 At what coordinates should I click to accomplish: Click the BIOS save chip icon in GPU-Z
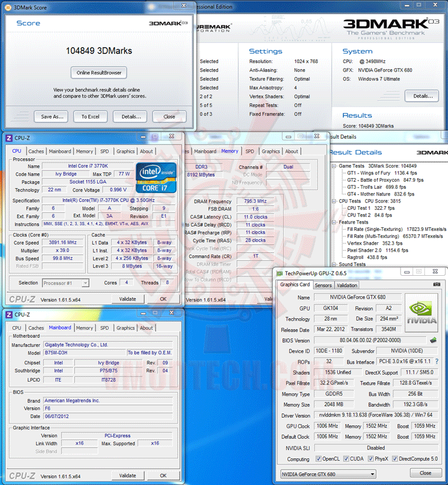(x=433, y=340)
